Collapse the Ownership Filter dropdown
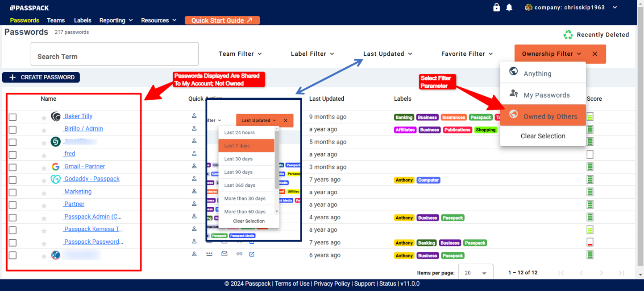Viewport: 644px width, 291px height. coord(552,54)
